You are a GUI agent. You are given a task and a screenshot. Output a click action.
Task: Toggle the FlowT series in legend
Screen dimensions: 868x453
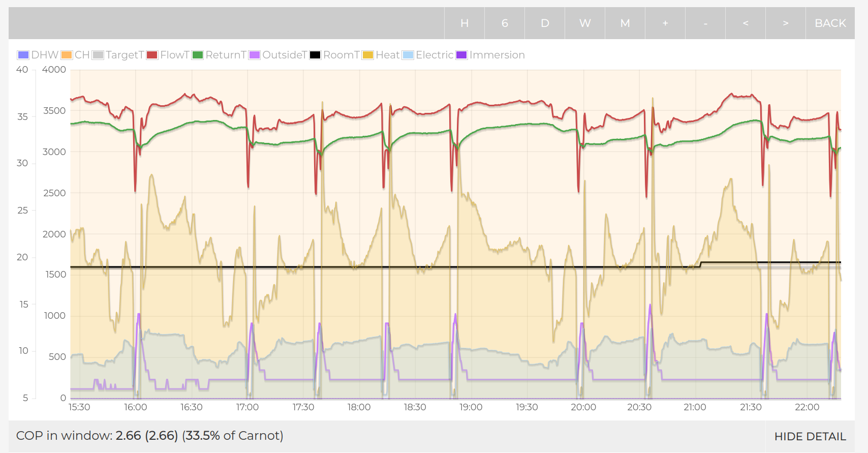click(168, 55)
